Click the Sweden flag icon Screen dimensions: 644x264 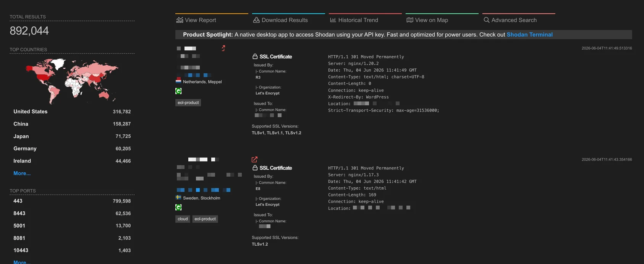pos(178,197)
